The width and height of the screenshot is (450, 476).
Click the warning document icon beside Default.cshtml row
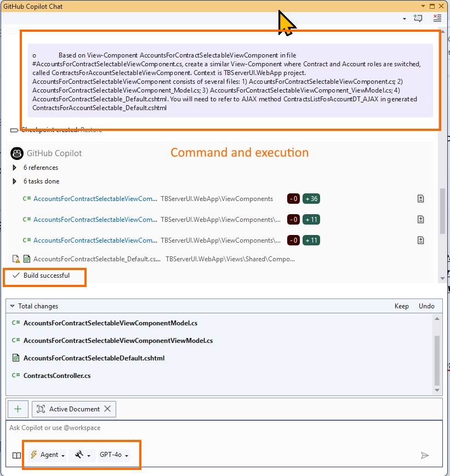tap(16, 259)
